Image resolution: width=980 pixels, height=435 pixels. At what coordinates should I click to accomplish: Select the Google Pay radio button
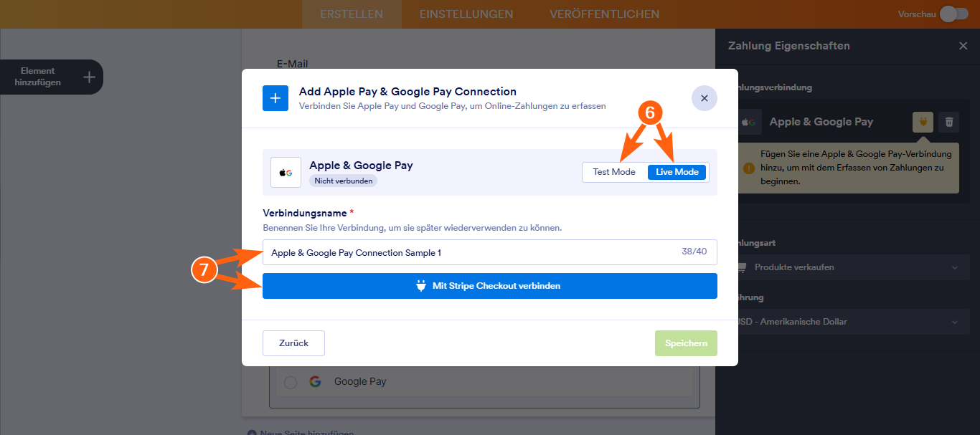(x=291, y=382)
